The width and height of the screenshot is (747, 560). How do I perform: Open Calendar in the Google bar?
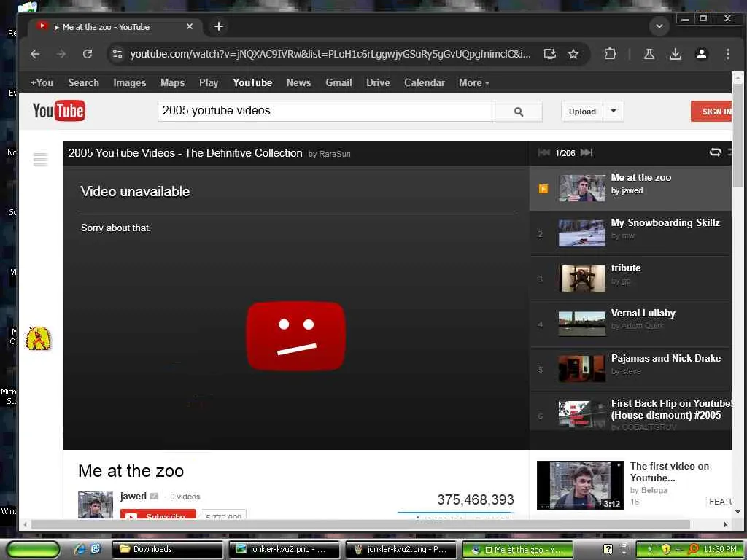point(424,83)
